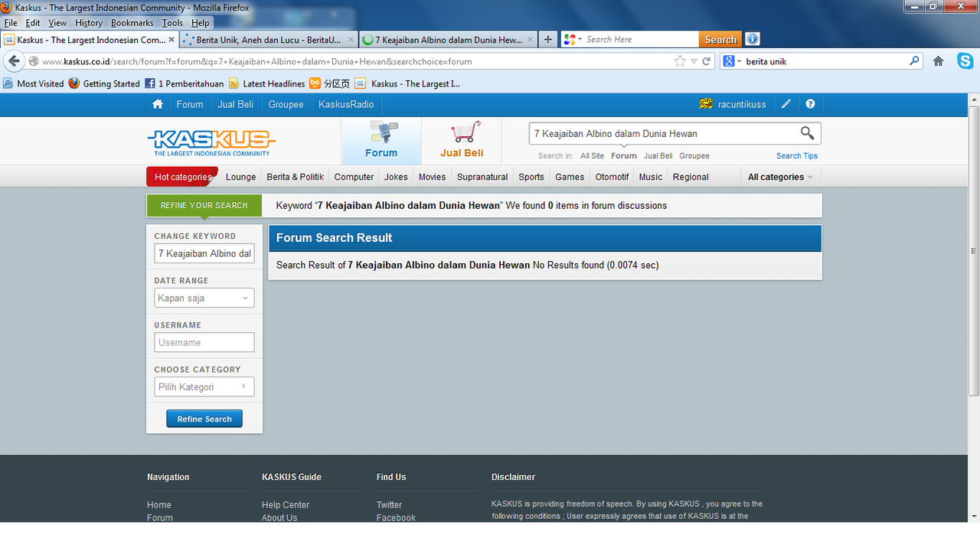
Task: Browse the Computer category
Action: click(x=354, y=177)
